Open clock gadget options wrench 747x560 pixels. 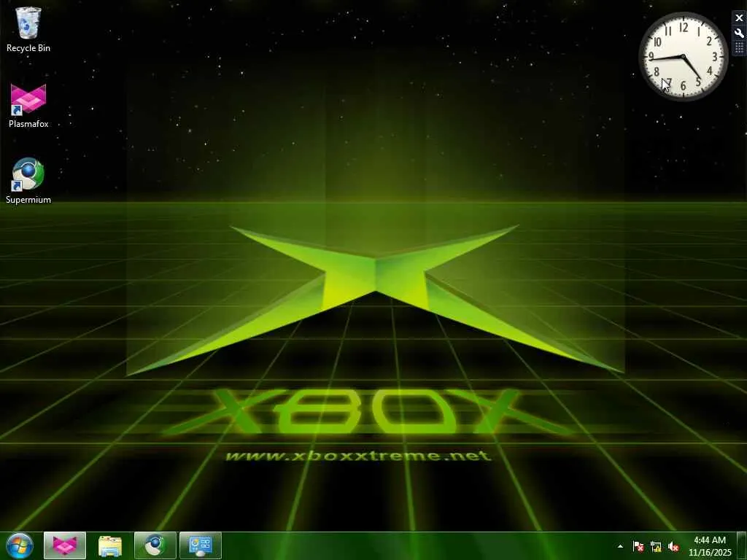739,34
